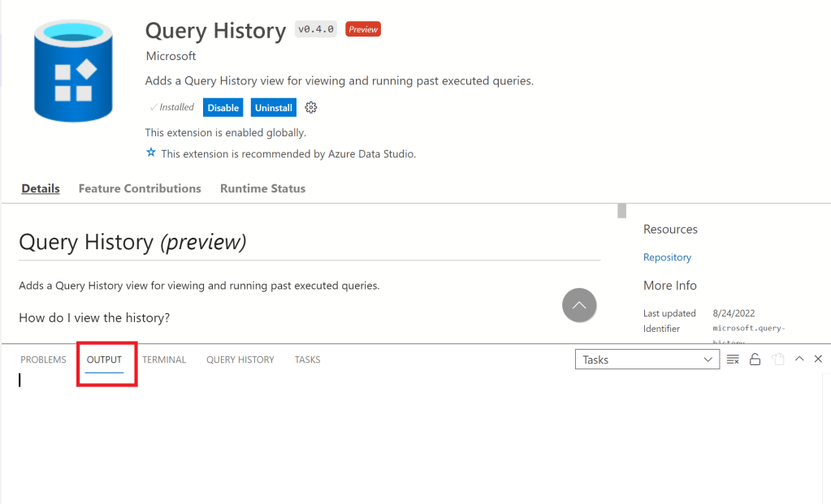831x504 pixels.
Task: Open the Problems panel tab
Action: pyautogui.click(x=43, y=360)
